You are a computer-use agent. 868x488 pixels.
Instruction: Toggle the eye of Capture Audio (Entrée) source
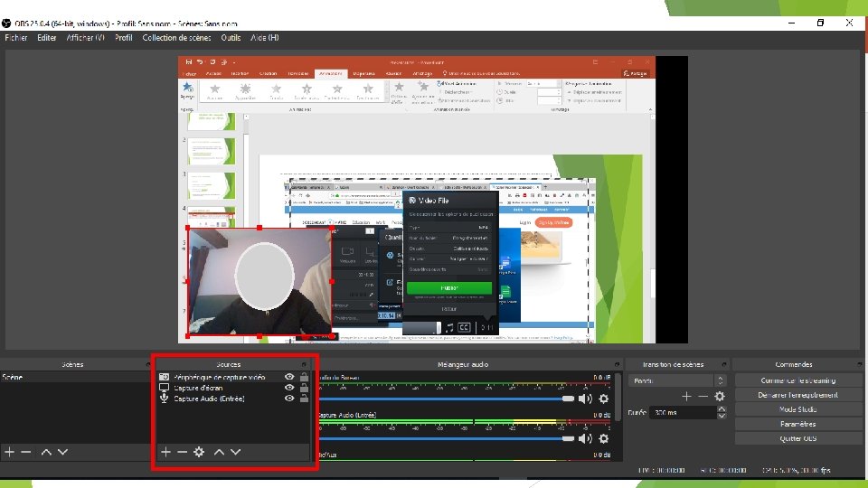289,398
